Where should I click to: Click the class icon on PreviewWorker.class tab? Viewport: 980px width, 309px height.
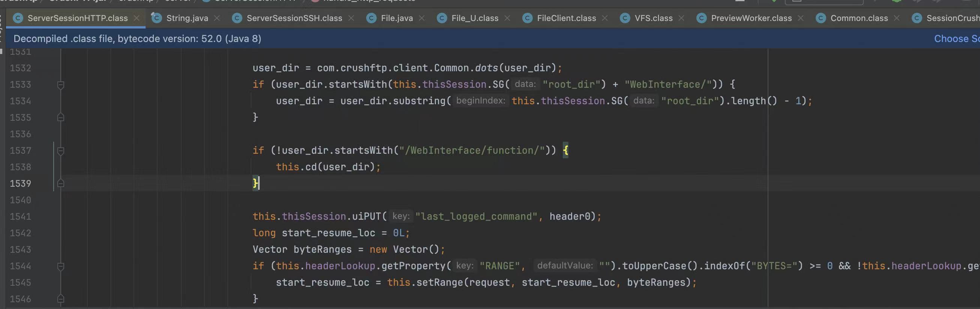click(701, 18)
